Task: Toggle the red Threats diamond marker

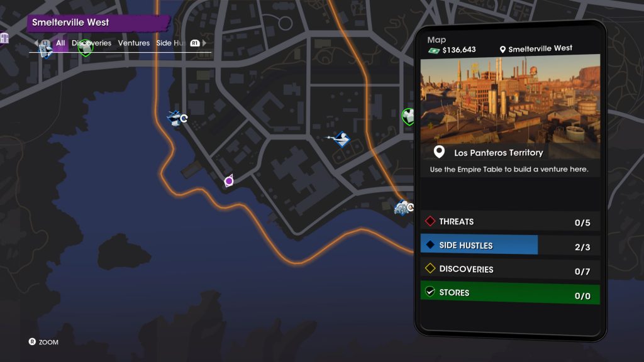Action: [430, 221]
